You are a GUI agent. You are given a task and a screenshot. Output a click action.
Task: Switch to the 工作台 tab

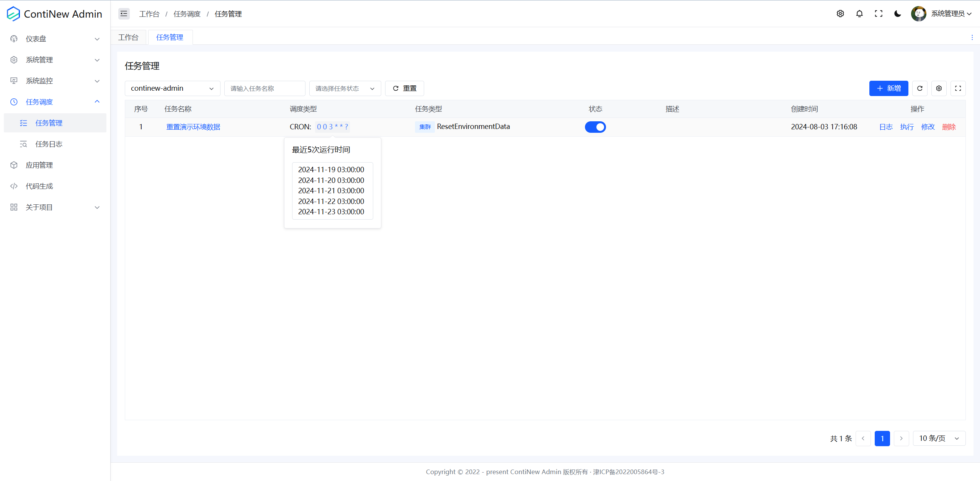(x=128, y=38)
